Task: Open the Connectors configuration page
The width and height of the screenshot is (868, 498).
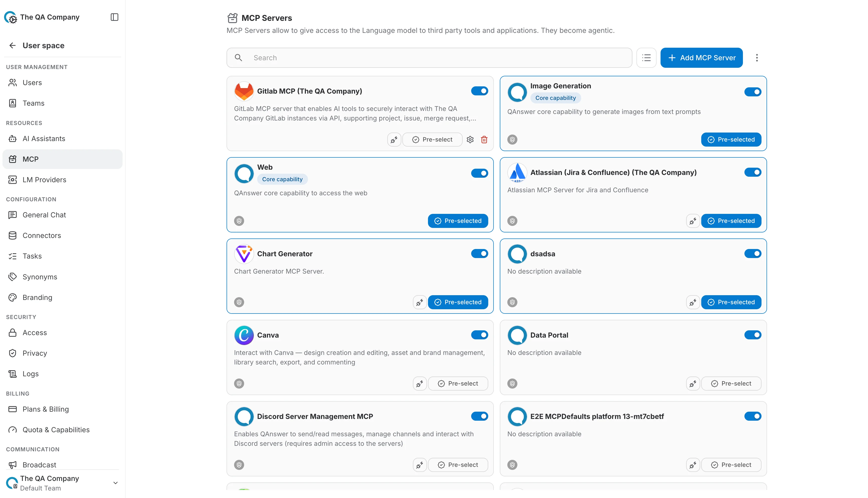Action: 62,236
